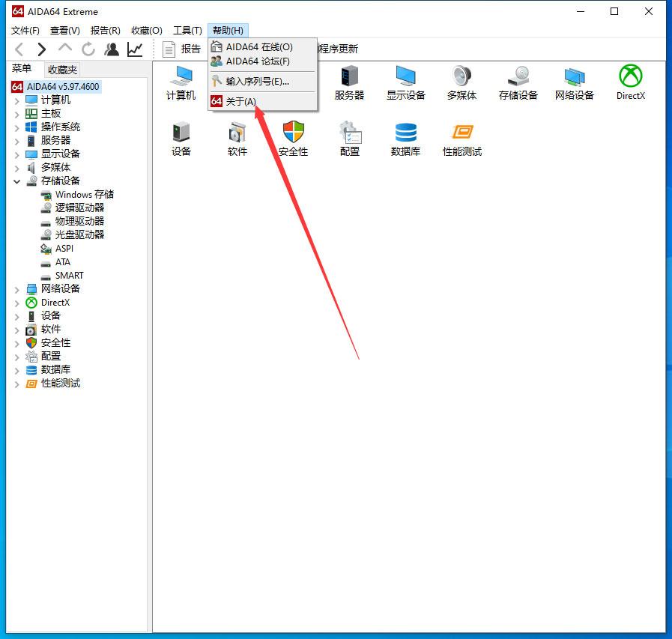Click the refresh icon in the toolbar
Viewport: 672px width, 639px height.
tap(88, 49)
